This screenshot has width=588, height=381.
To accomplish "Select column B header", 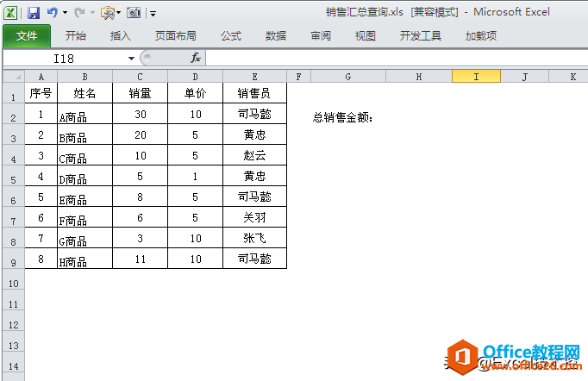I will pos(85,77).
